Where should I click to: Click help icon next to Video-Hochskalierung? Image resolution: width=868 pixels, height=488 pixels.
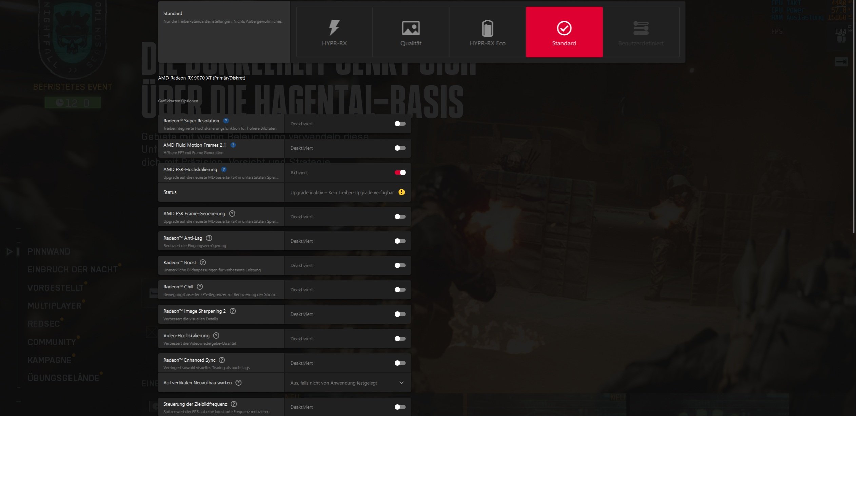pyautogui.click(x=216, y=335)
